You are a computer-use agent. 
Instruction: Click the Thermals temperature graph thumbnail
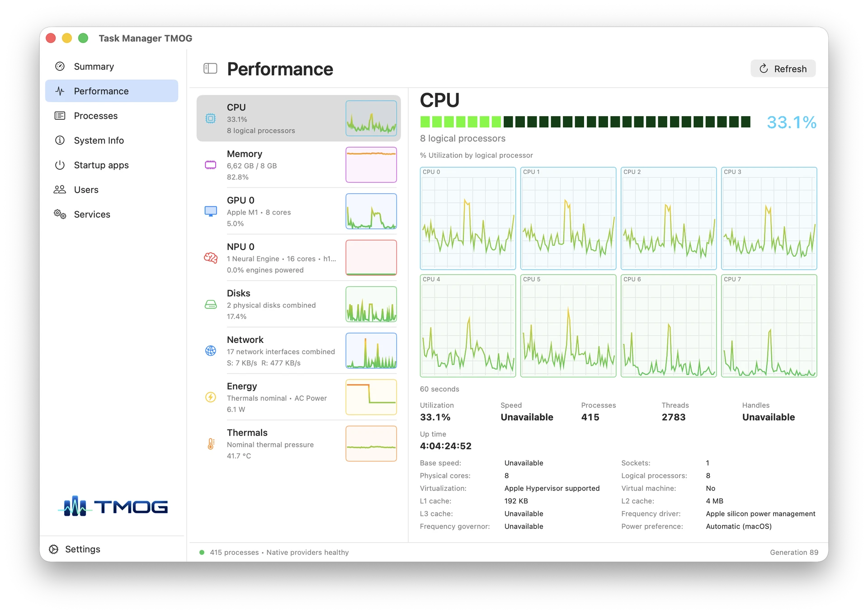tap(371, 444)
